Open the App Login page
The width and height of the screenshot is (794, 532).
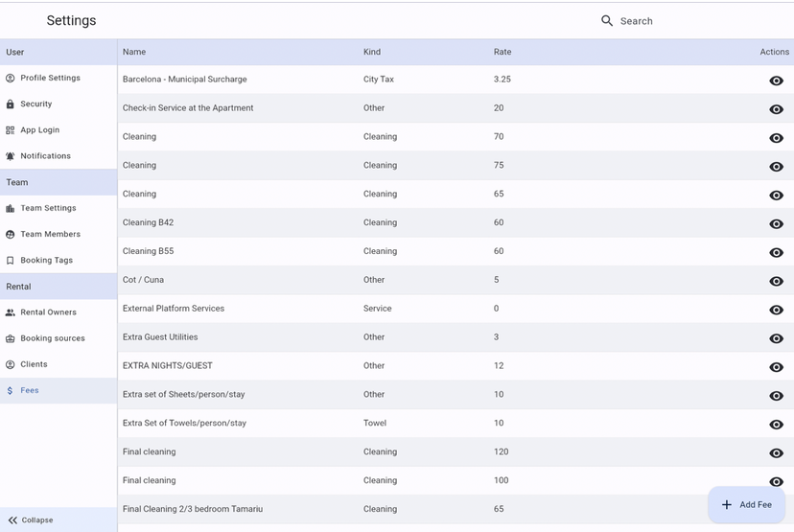(x=58, y=130)
